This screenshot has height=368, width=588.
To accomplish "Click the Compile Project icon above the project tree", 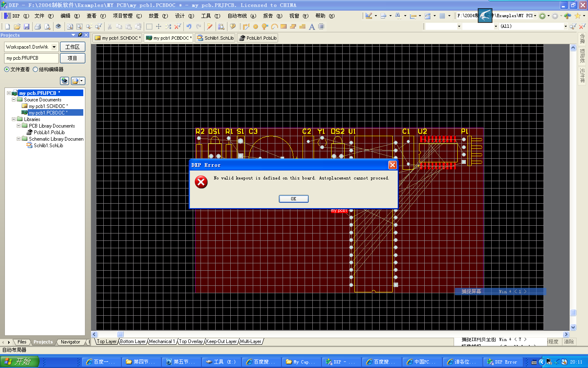I will (65, 81).
